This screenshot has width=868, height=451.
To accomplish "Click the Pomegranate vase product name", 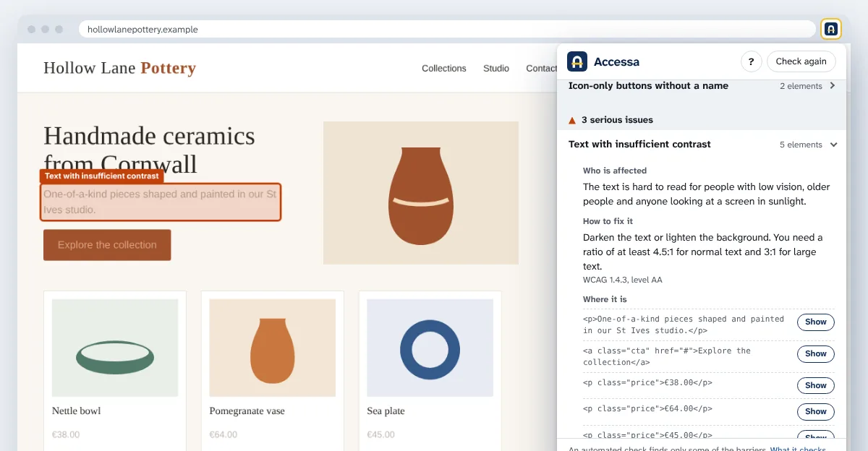I will click(247, 411).
